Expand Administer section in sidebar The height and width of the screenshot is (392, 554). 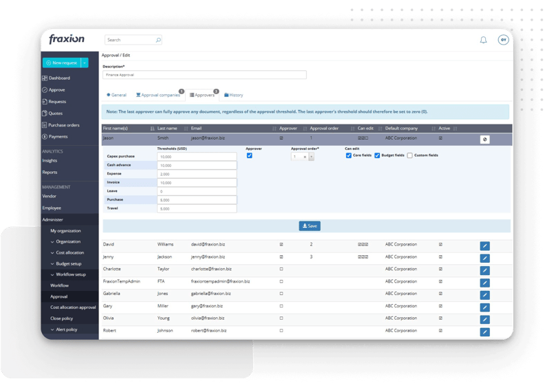click(52, 220)
